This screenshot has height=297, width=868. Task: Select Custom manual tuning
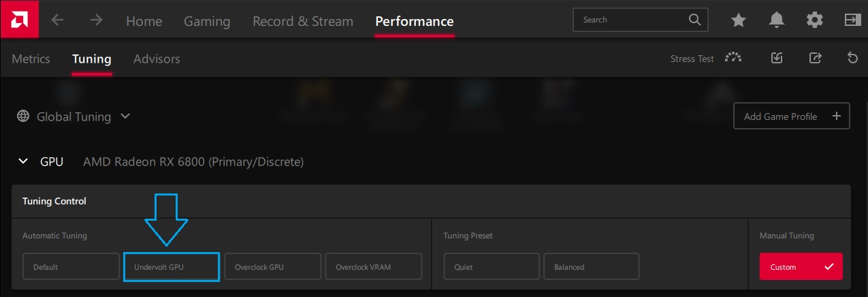801,266
